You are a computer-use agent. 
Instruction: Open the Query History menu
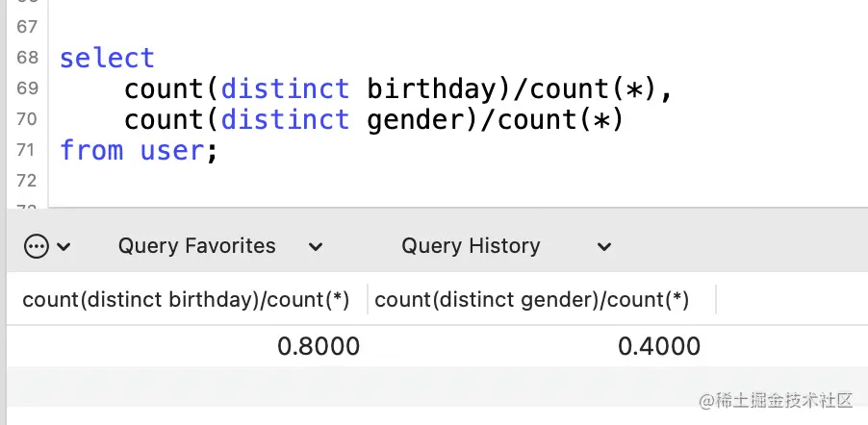471,246
